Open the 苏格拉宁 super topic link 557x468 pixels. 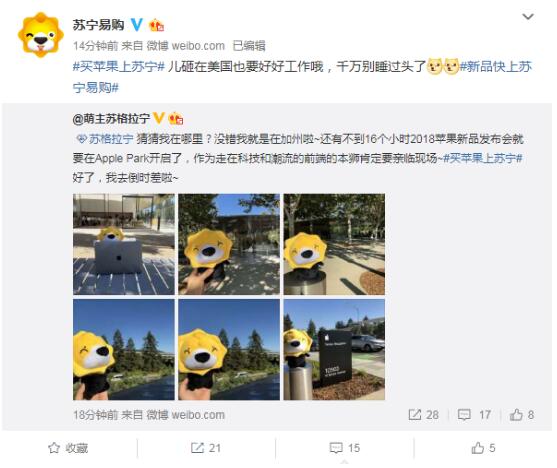(x=106, y=139)
